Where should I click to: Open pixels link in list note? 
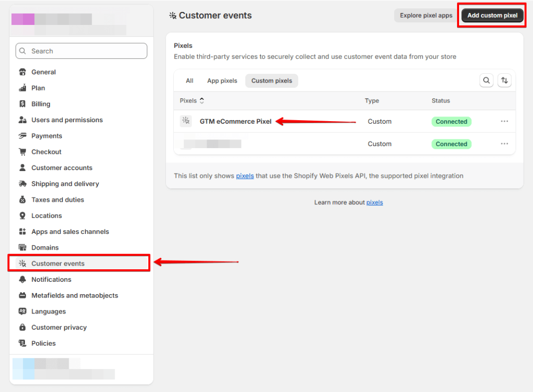[x=245, y=176]
